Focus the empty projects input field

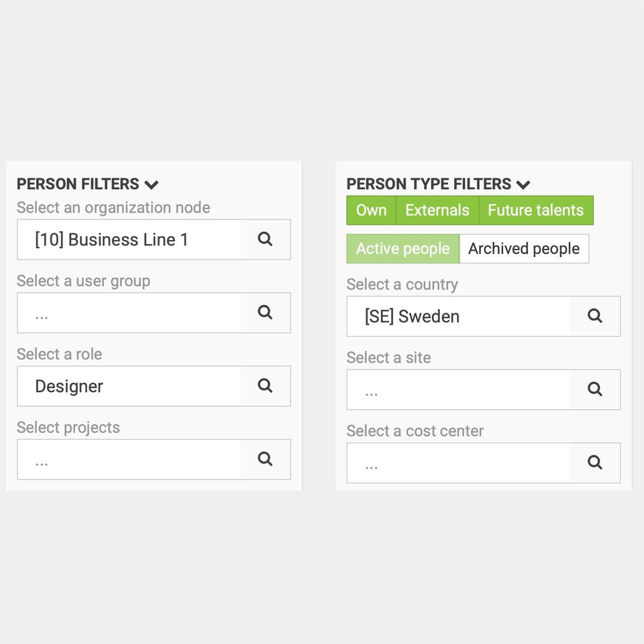[x=129, y=459]
